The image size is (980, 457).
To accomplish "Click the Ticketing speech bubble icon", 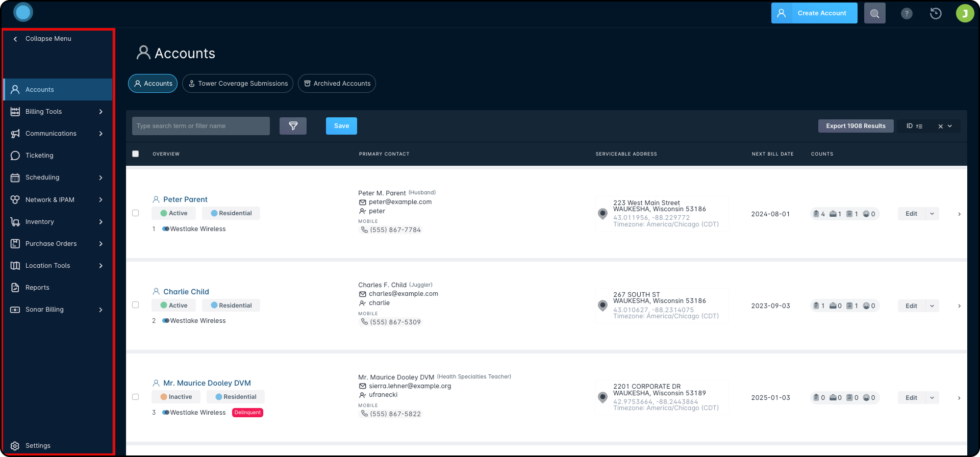I will (x=15, y=156).
